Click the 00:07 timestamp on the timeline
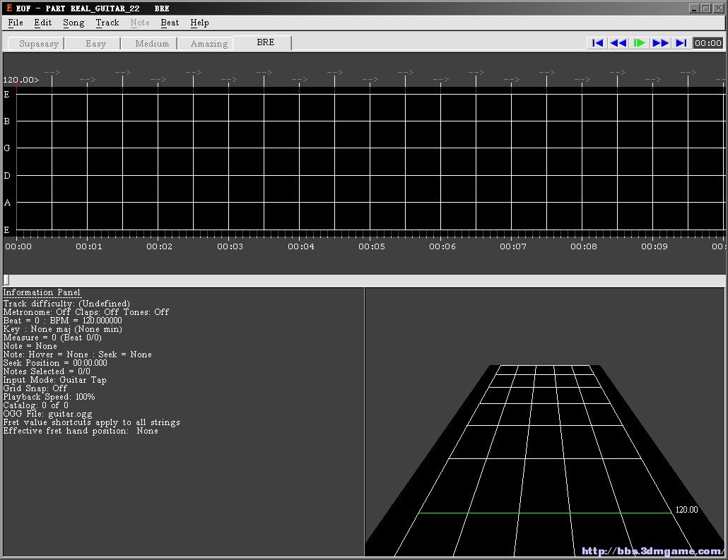Image resolution: width=728 pixels, height=560 pixels. pyautogui.click(x=513, y=246)
